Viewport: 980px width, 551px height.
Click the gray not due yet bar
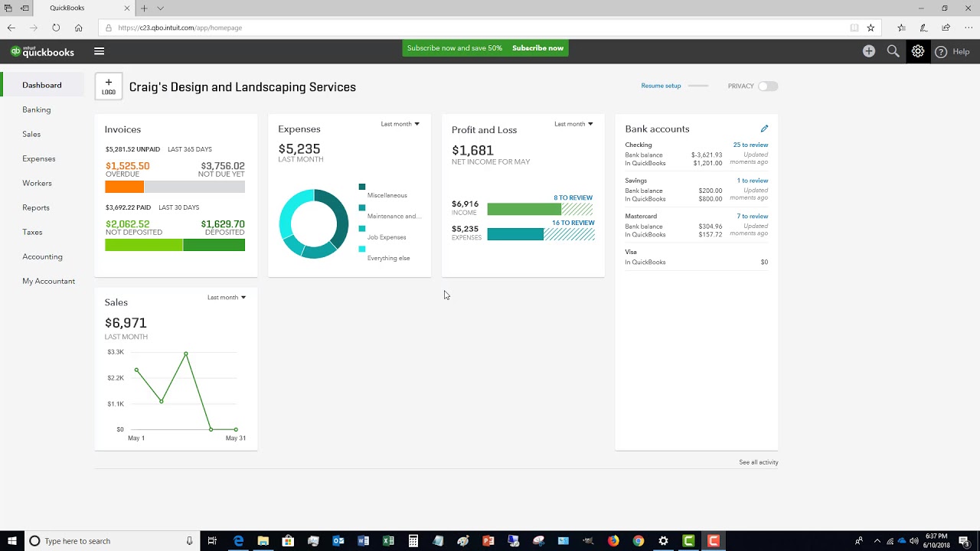194,187
